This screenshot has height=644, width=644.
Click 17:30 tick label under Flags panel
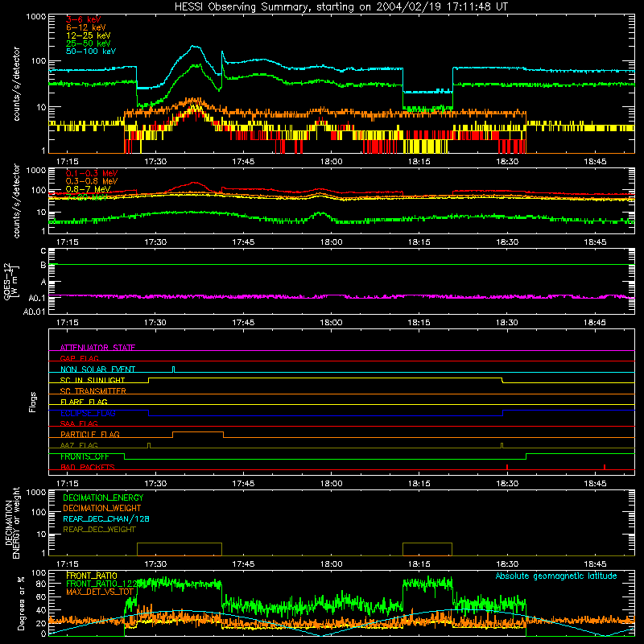coord(155,484)
